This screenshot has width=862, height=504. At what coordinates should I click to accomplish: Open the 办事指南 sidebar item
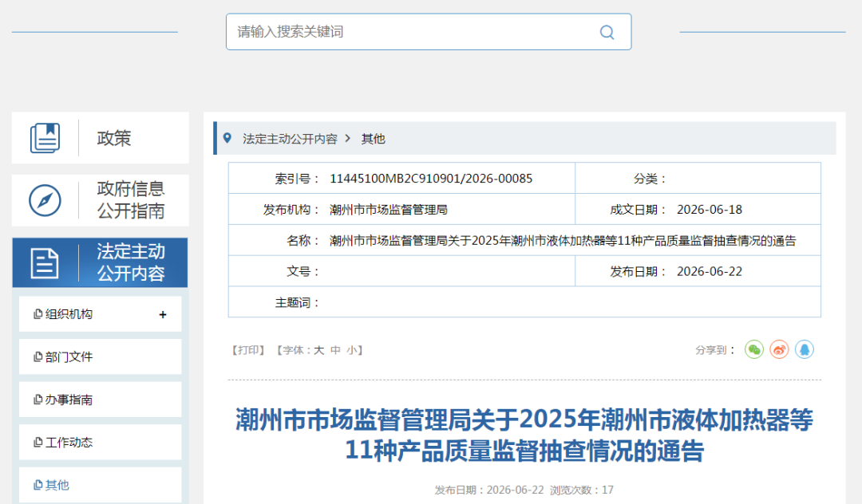point(100,400)
